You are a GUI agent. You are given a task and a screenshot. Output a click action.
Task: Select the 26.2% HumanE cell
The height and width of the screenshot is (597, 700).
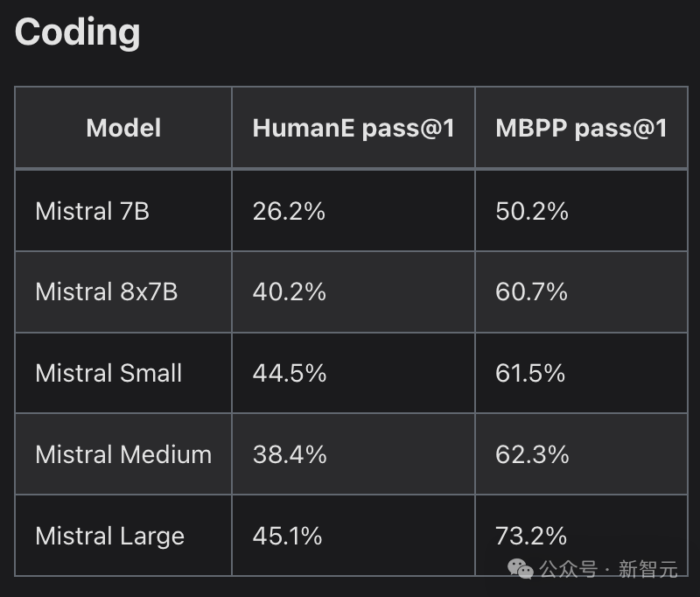pos(289,211)
